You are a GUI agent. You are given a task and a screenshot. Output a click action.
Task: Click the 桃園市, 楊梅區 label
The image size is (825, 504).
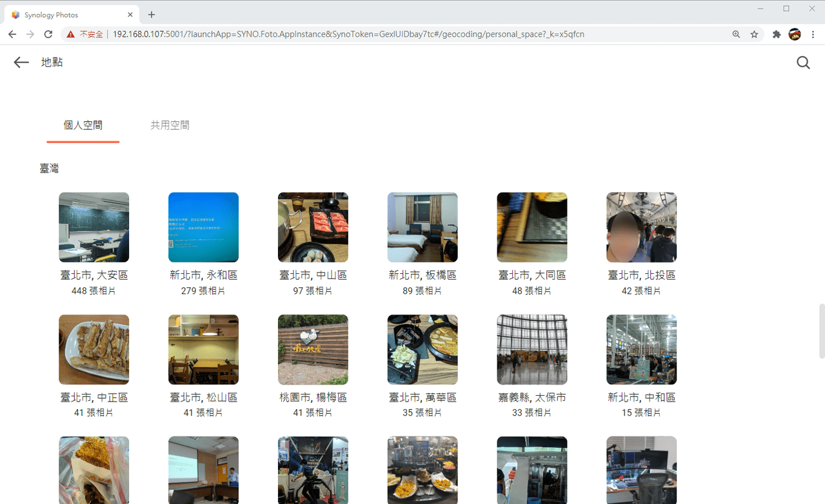313,398
